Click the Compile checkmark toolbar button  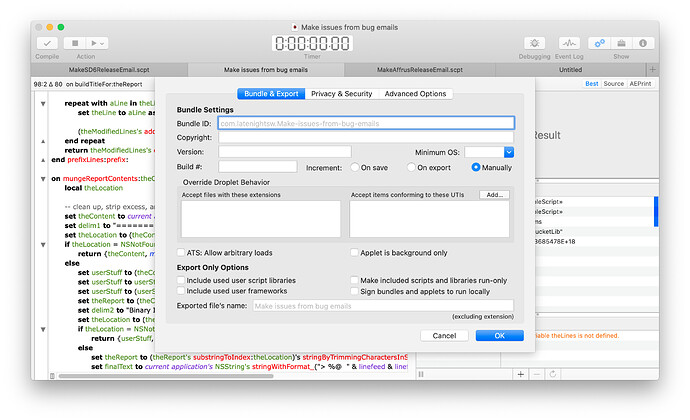tap(47, 43)
